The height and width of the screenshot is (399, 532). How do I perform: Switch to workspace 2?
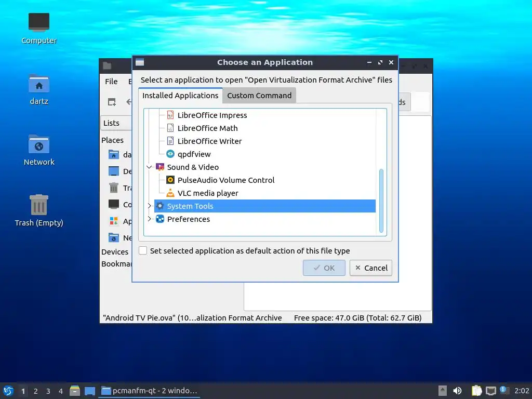click(x=36, y=391)
